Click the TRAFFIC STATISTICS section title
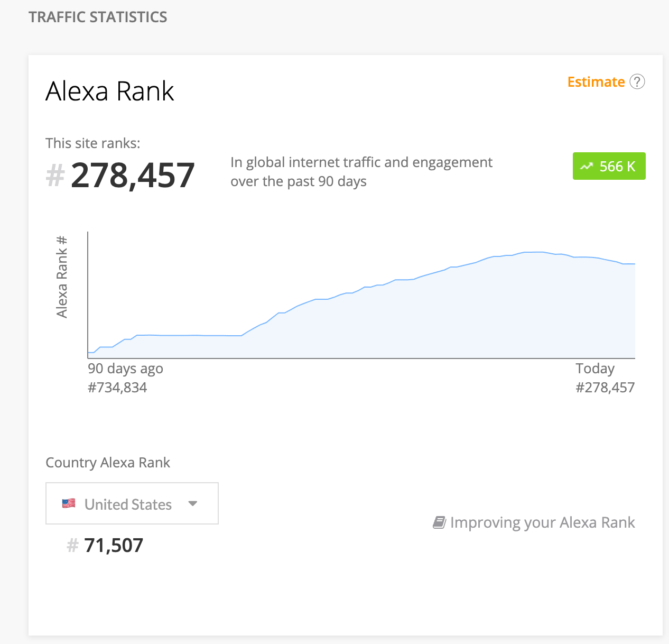The image size is (669, 644). (x=98, y=17)
